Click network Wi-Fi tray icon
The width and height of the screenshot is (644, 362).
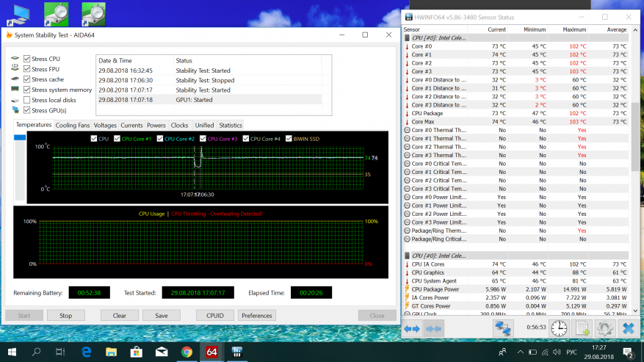click(x=545, y=352)
